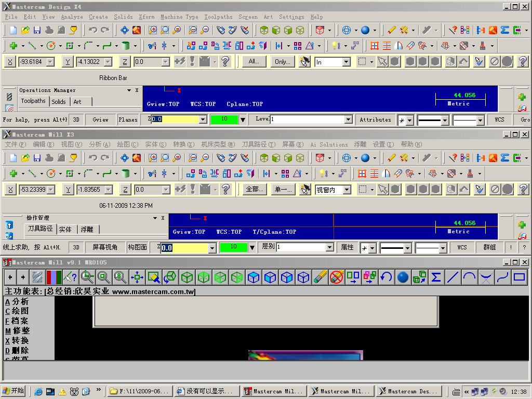Image resolution: width=532 pixels, height=399 pixels.
Task: Click red no-symbol delete icon in Mill v9.1
Action: point(337,277)
